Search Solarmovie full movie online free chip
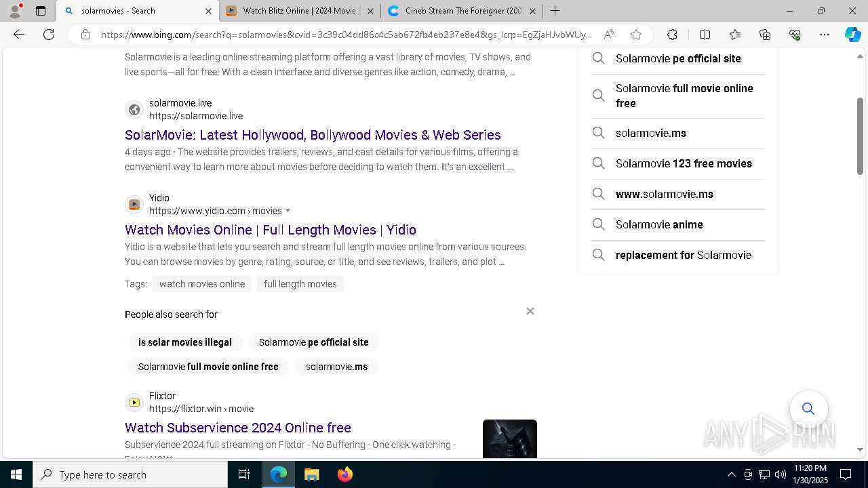The width and height of the screenshot is (868, 488). [208, 367]
